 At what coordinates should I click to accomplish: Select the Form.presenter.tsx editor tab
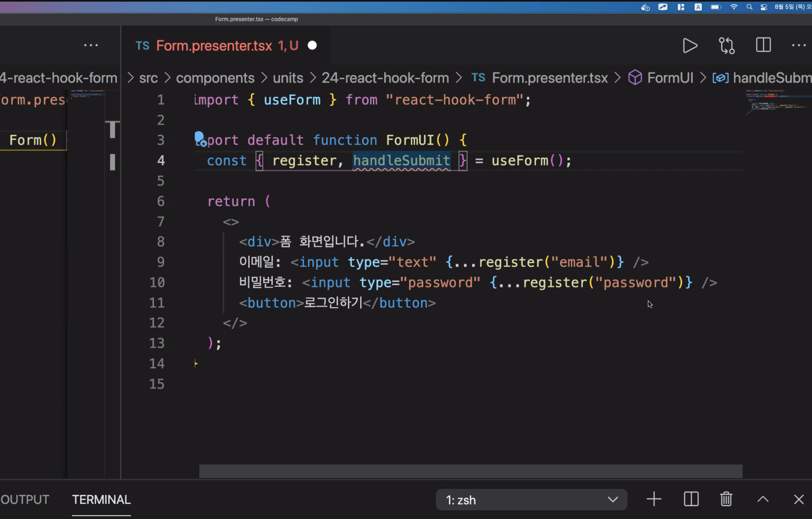(214, 46)
